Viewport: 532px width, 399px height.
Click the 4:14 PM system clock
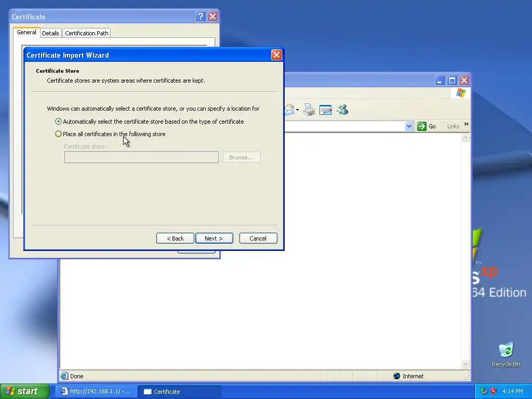513,391
